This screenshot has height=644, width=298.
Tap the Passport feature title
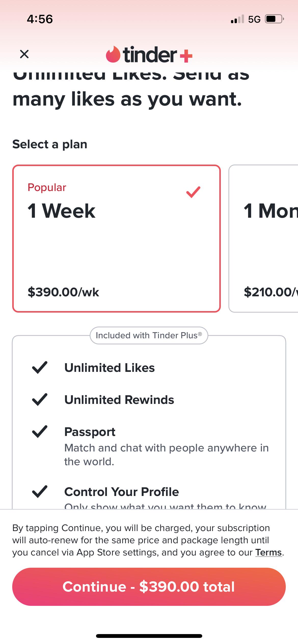pos(90,432)
